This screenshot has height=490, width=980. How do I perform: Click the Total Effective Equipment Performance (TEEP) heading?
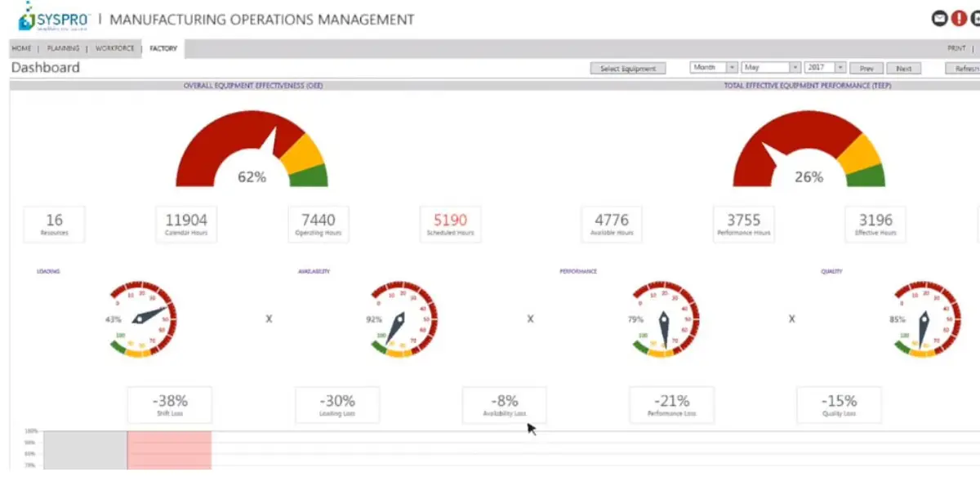point(808,85)
